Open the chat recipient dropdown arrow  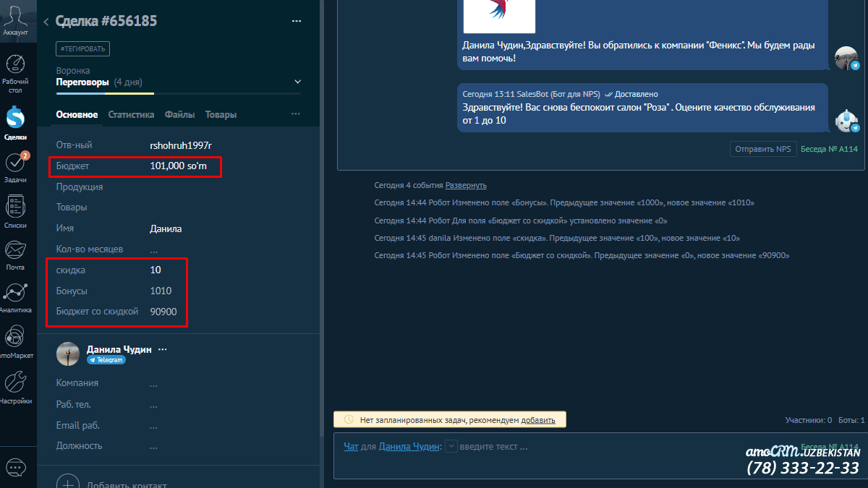tap(451, 447)
